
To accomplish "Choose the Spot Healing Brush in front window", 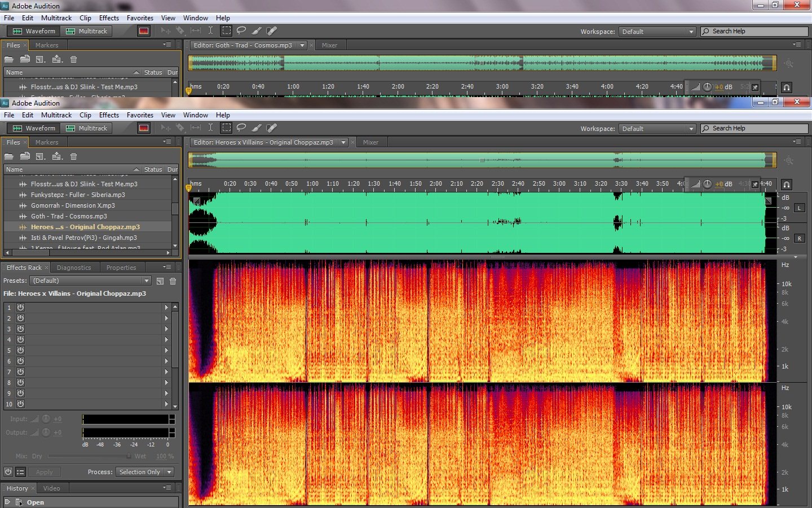I will tap(271, 128).
